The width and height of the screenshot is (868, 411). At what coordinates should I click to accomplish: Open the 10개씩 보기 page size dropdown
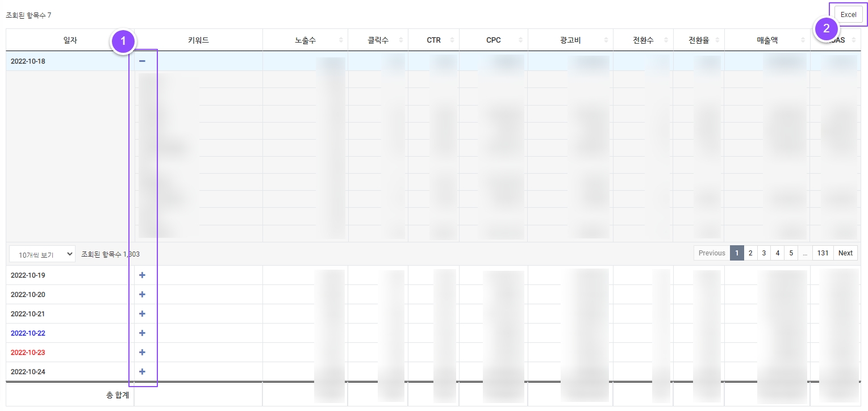pyautogui.click(x=42, y=254)
